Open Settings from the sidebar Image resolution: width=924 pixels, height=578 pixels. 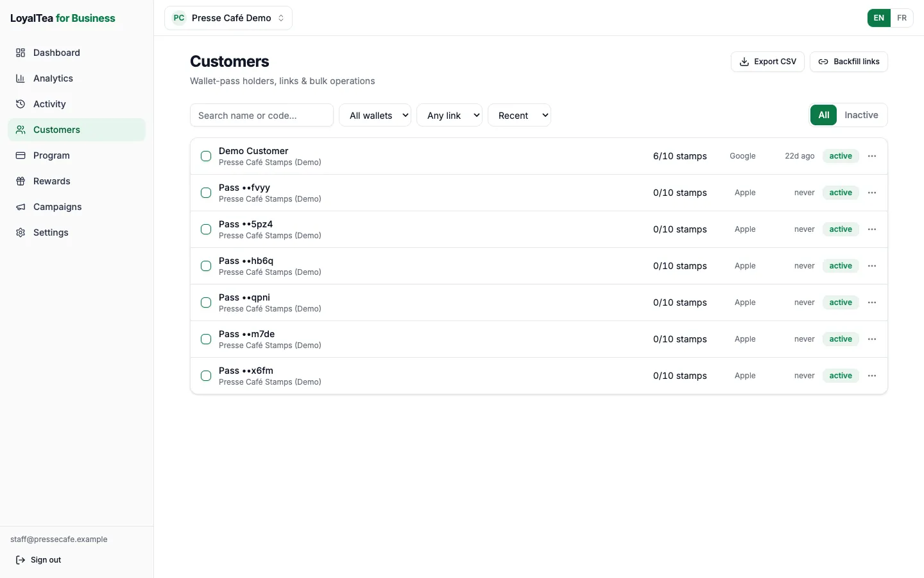click(x=77, y=232)
